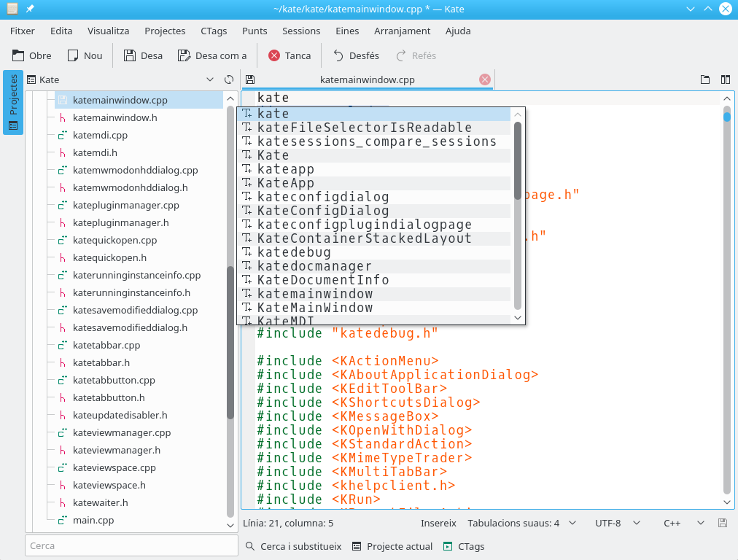Select KateMainWindow from the completion list
The image size is (738, 560).
[315, 308]
